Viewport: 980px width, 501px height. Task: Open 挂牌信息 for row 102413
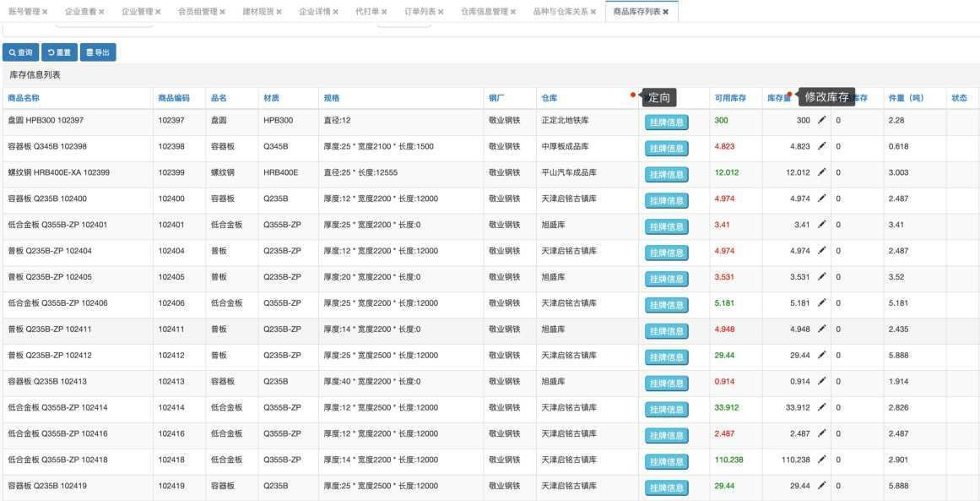[667, 383]
